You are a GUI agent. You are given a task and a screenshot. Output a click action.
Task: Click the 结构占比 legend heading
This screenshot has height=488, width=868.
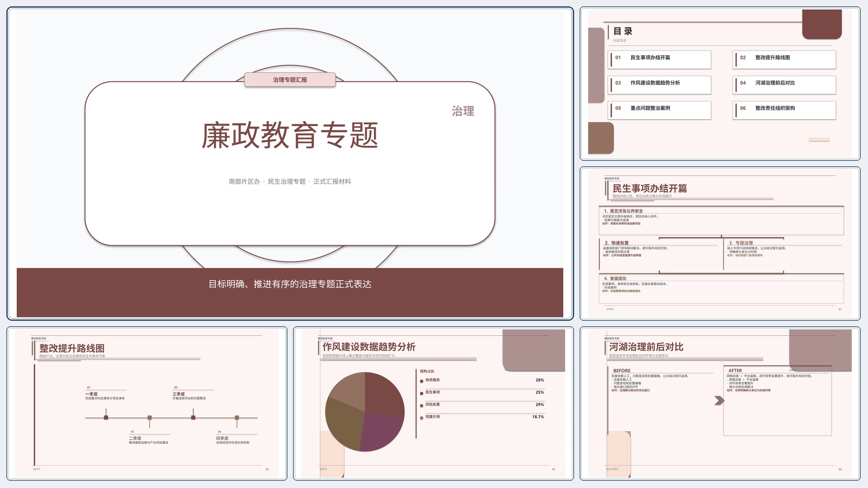(427, 371)
